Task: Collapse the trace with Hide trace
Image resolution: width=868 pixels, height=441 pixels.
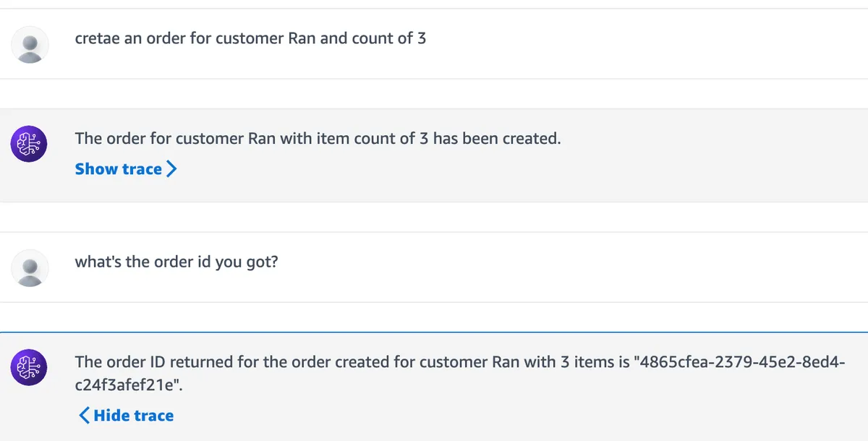Action: (x=133, y=416)
